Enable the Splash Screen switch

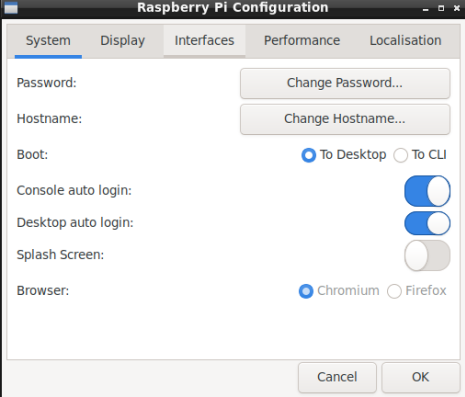427,255
